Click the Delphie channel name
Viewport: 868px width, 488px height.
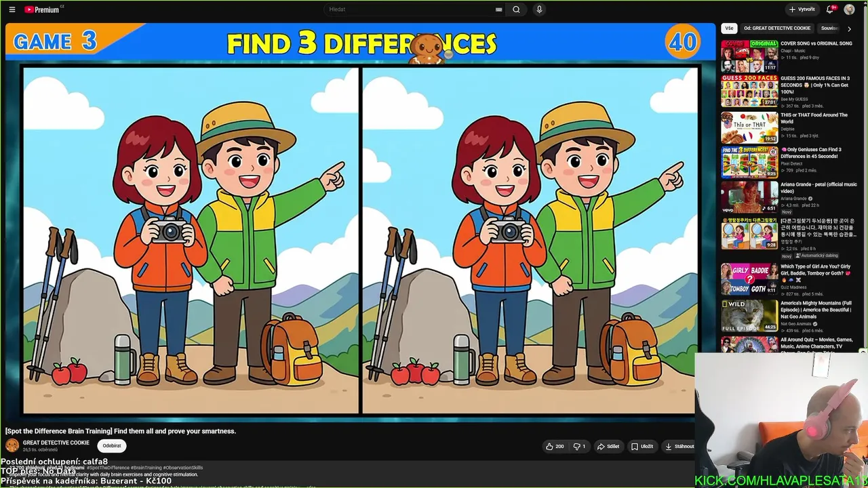787,129
